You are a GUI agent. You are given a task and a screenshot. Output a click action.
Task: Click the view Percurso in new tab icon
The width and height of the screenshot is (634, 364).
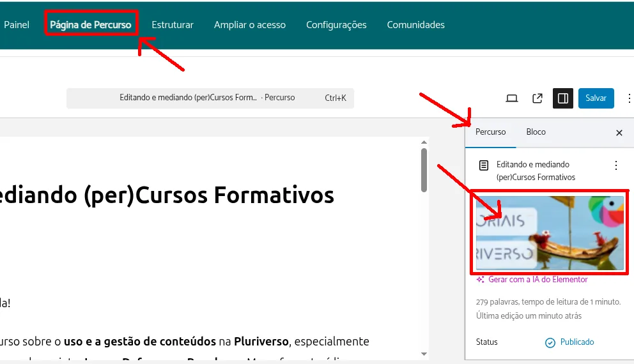click(537, 98)
